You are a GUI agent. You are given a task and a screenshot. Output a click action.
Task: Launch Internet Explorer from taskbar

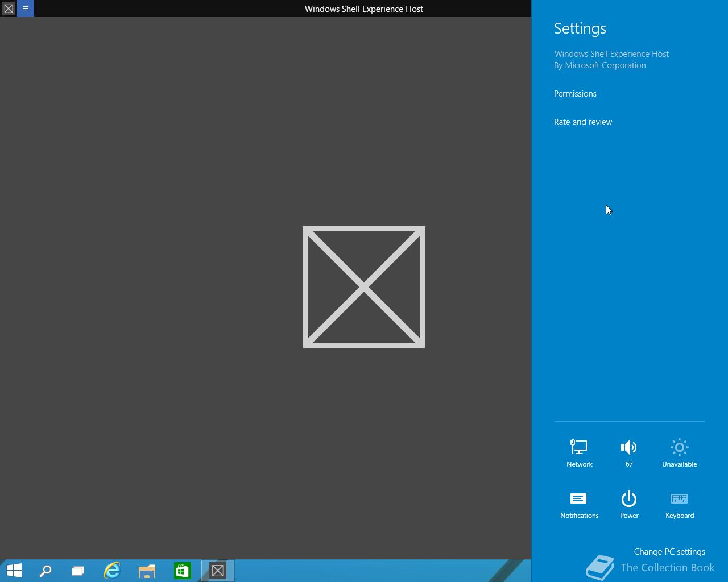point(112,571)
